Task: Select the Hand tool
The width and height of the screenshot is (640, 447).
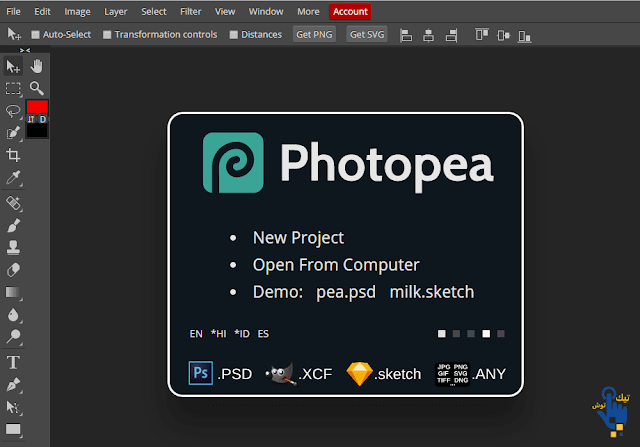Action: [37, 66]
